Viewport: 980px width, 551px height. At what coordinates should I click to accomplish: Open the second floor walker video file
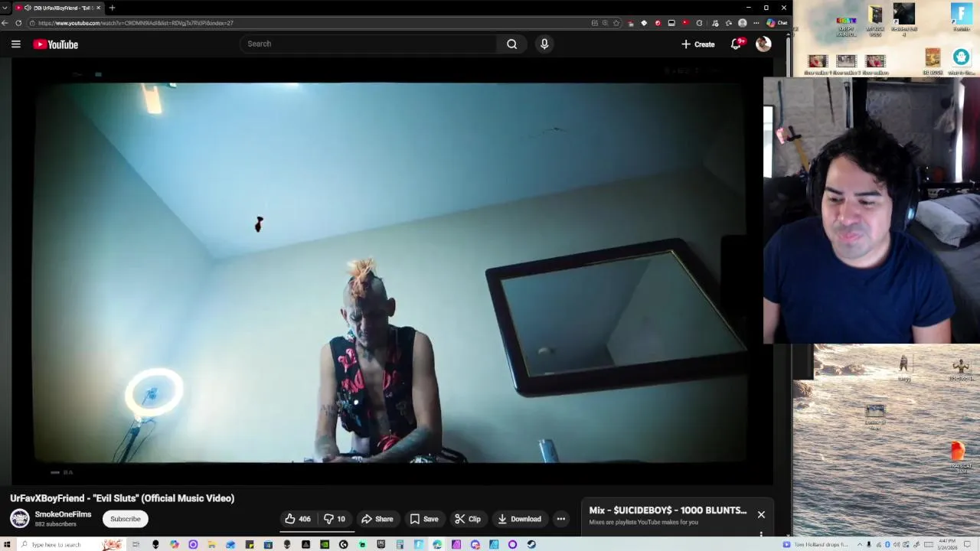point(846,64)
